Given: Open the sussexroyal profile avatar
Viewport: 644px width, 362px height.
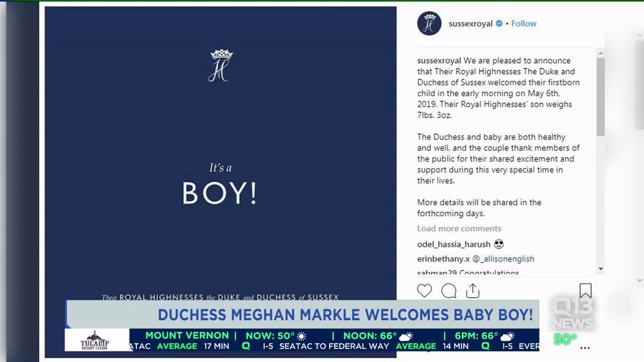Looking at the screenshot, I should click(x=429, y=23).
